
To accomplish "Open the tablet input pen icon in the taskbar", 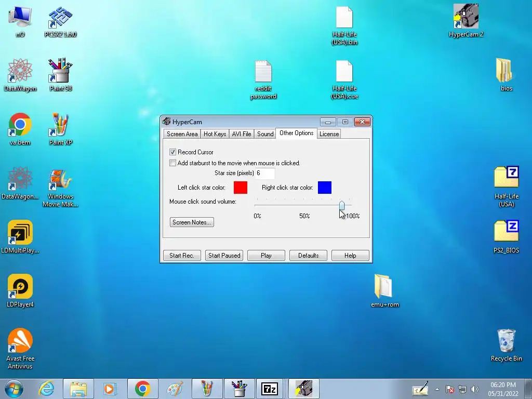I will [x=420, y=389].
